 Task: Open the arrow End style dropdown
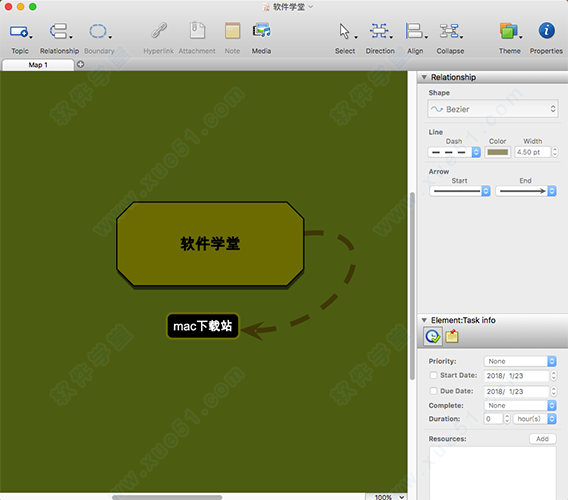pyautogui.click(x=526, y=191)
